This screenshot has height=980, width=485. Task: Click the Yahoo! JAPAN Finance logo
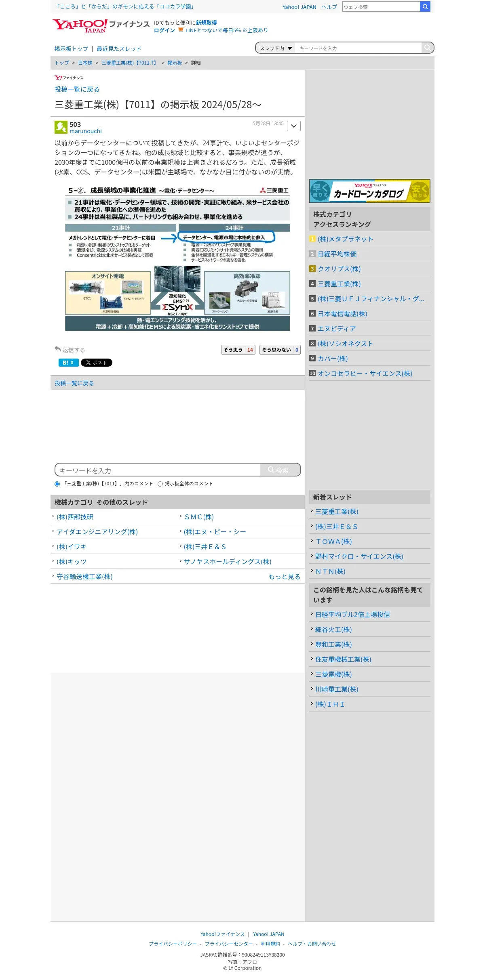(101, 26)
